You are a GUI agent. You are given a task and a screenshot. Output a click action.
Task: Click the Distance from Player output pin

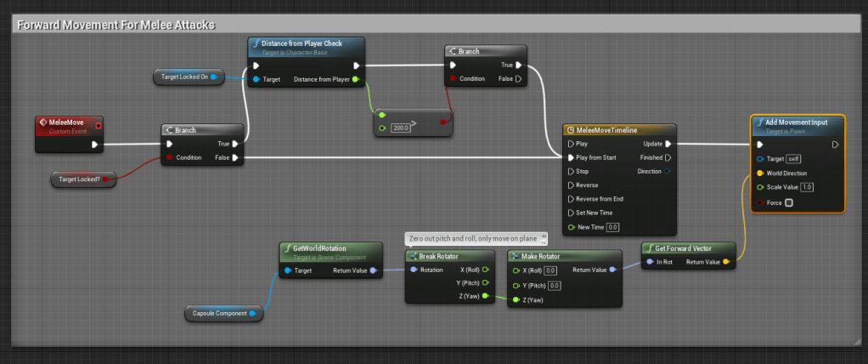[x=356, y=80]
